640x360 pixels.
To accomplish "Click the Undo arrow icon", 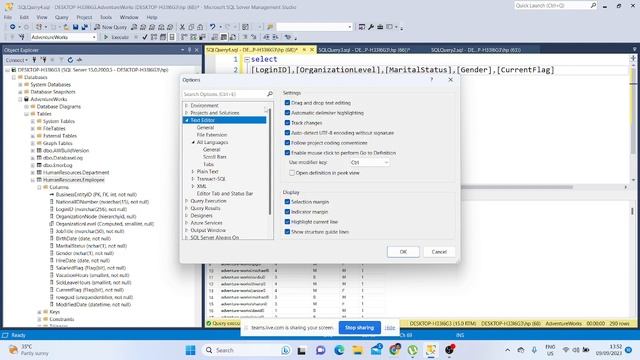I will click(212, 27).
